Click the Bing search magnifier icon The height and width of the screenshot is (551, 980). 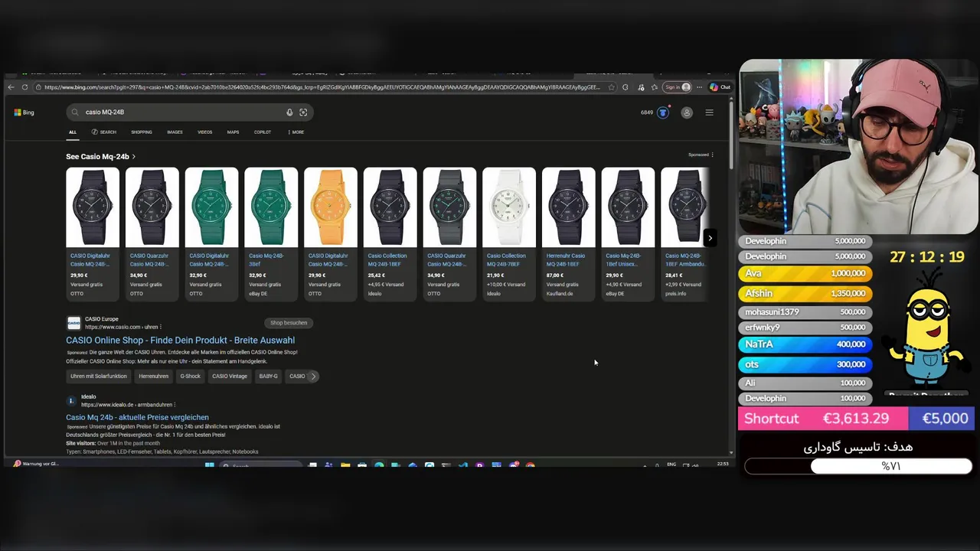[75, 112]
